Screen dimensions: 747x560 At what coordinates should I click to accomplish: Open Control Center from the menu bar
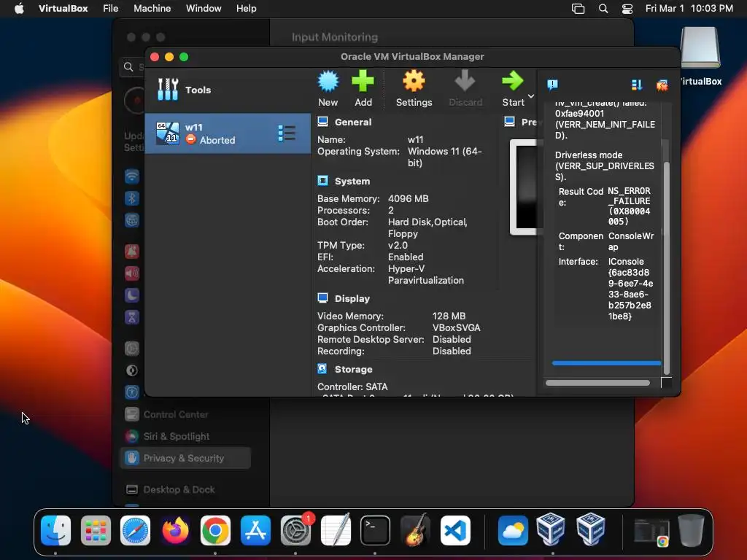coord(627,9)
